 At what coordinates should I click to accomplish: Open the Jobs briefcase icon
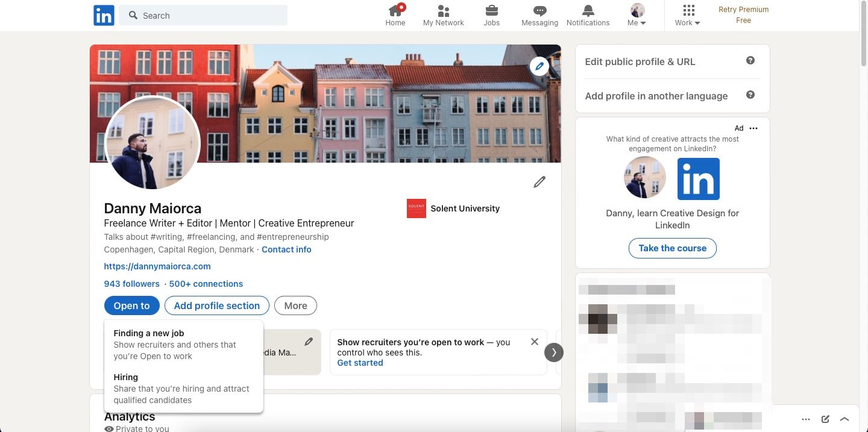(491, 11)
